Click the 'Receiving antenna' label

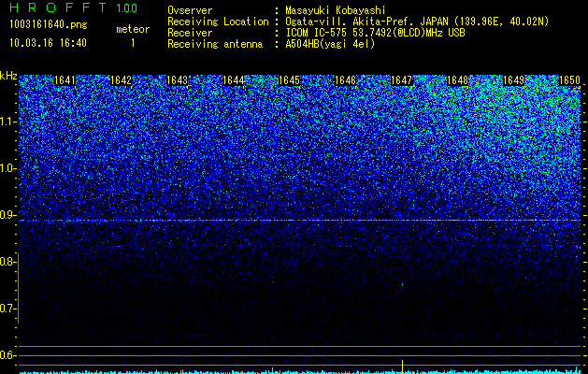215,44
